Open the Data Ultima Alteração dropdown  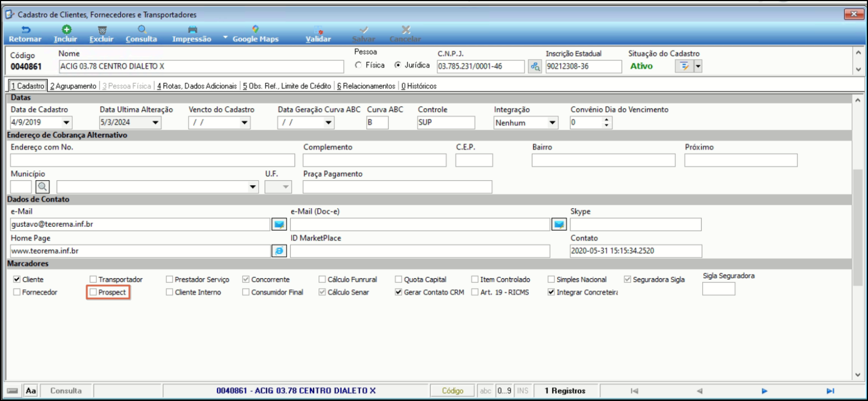pyautogui.click(x=156, y=123)
